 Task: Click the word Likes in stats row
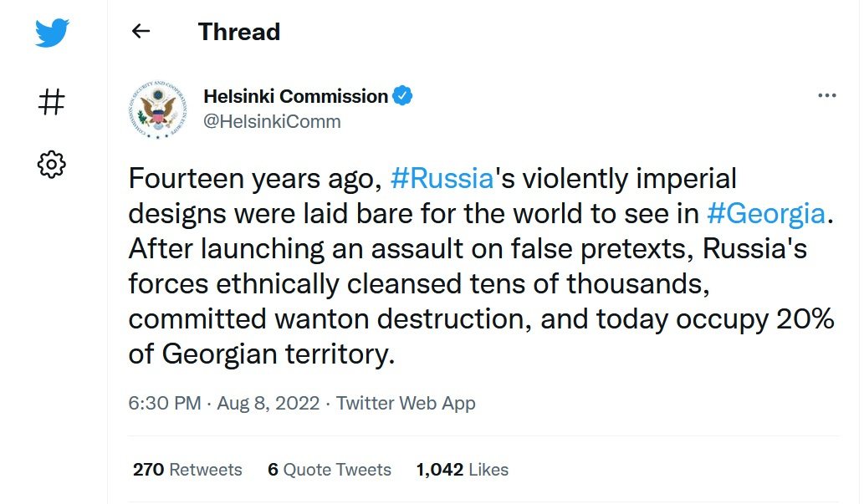click(488, 469)
